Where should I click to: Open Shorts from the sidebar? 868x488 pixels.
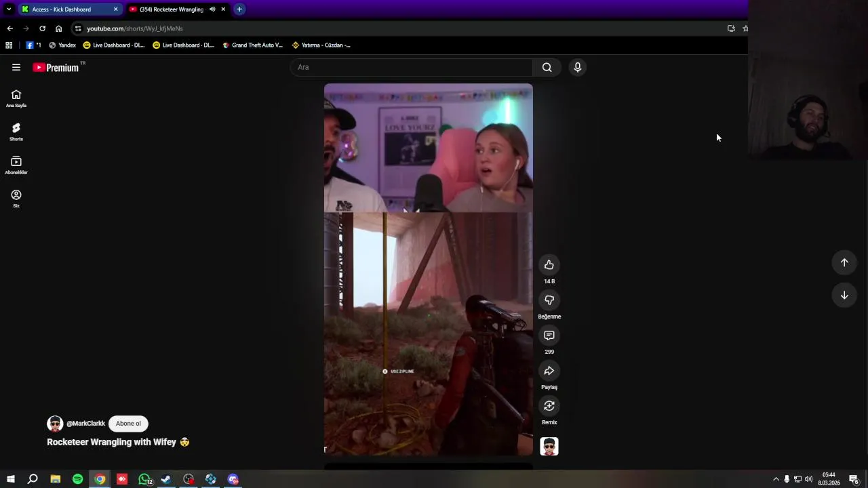click(x=16, y=131)
